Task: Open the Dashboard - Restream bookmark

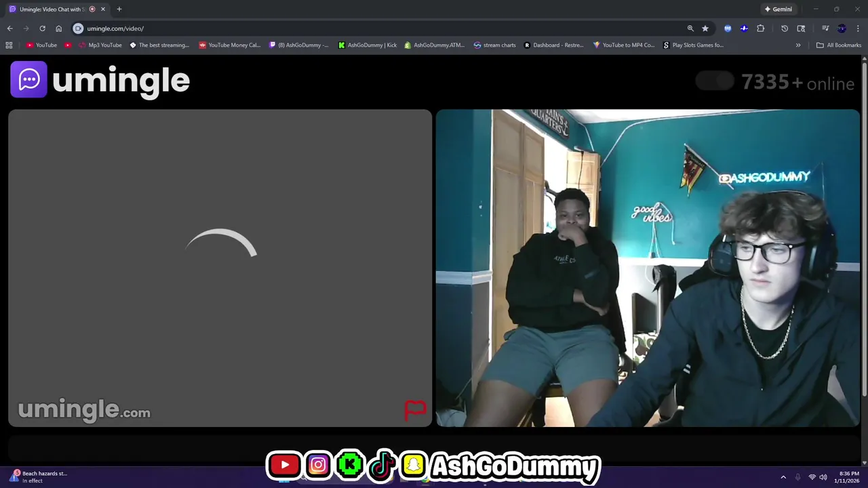Action: tap(553, 45)
